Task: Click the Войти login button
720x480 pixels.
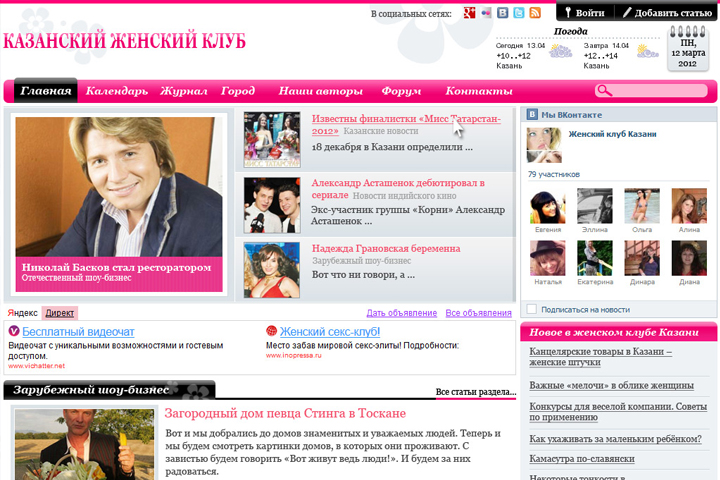Action: [x=585, y=13]
